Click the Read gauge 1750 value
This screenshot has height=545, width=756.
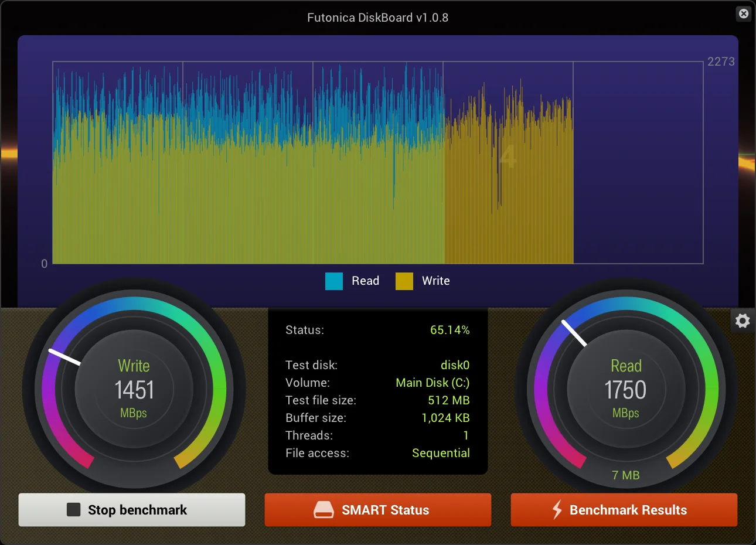pyautogui.click(x=626, y=390)
